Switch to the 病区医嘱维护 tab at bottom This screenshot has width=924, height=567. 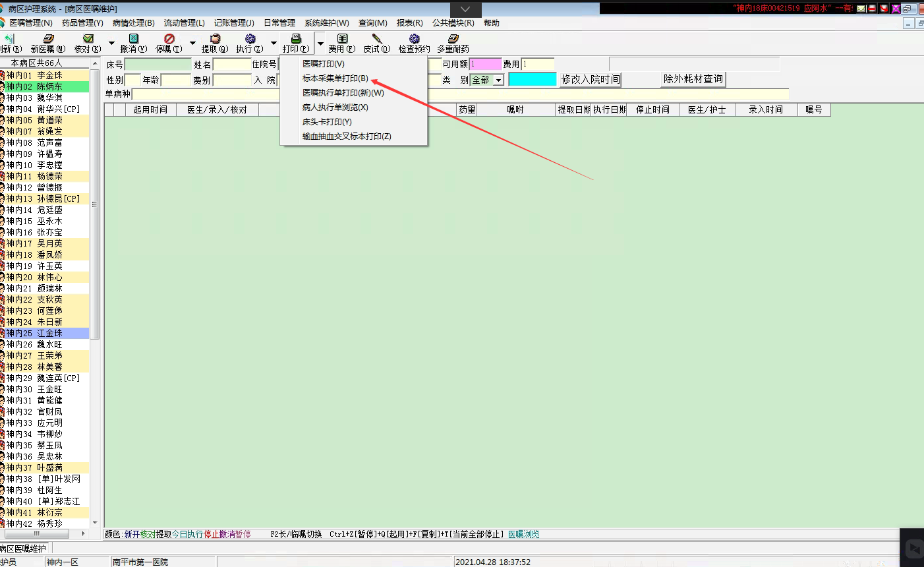(25, 549)
